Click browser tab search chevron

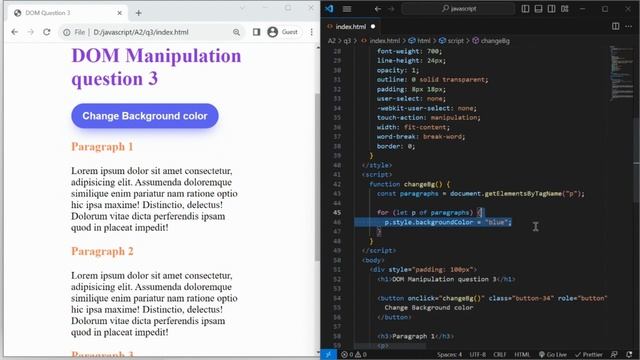tap(242, 8)
